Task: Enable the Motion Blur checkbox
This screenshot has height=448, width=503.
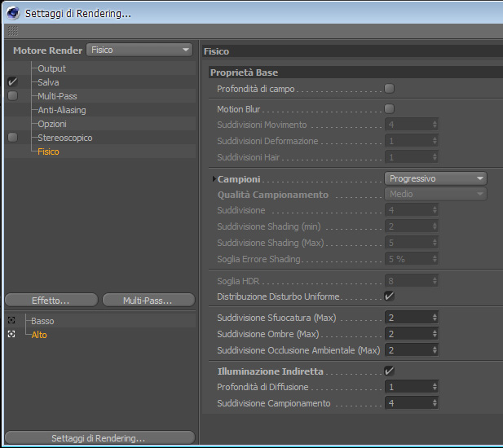Action: [389, 109]
